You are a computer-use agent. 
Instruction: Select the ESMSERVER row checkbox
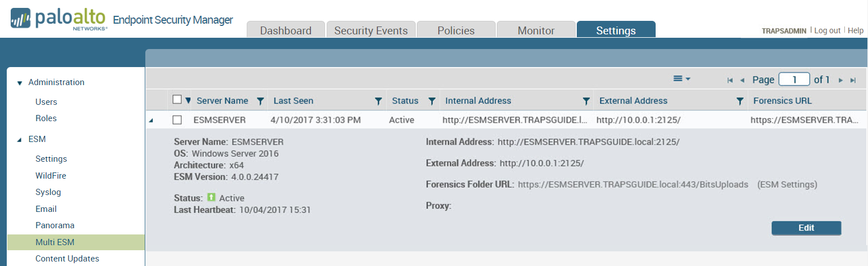click(177, 119)
